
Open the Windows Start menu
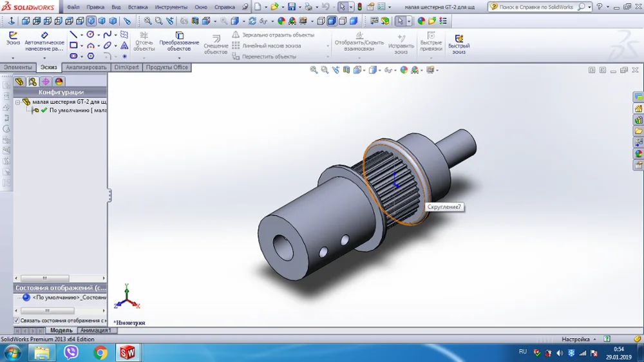(x=13, y=353)
